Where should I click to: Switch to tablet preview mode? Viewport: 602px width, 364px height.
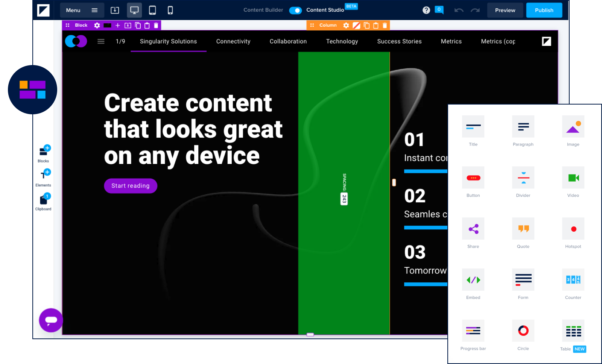pos(152,10)
